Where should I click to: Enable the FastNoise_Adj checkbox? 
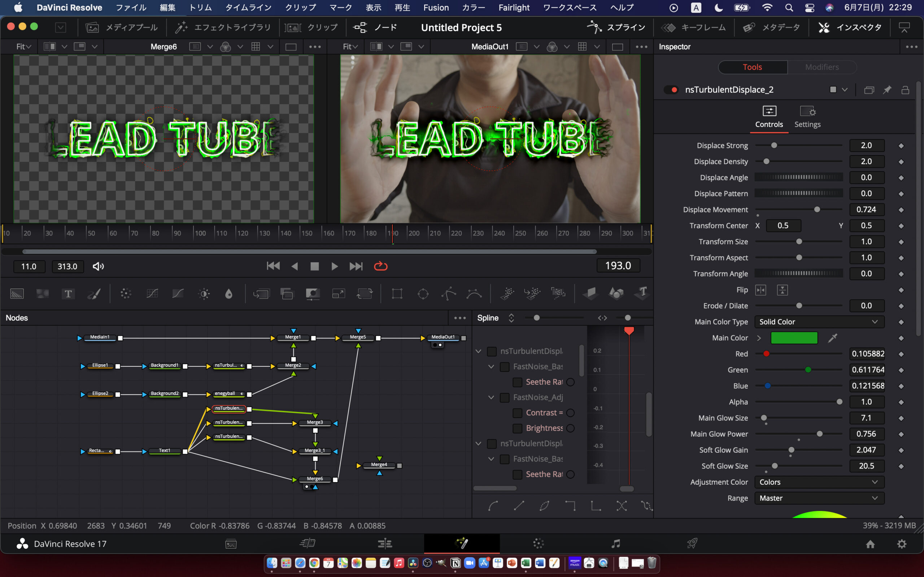pos(504,398)
